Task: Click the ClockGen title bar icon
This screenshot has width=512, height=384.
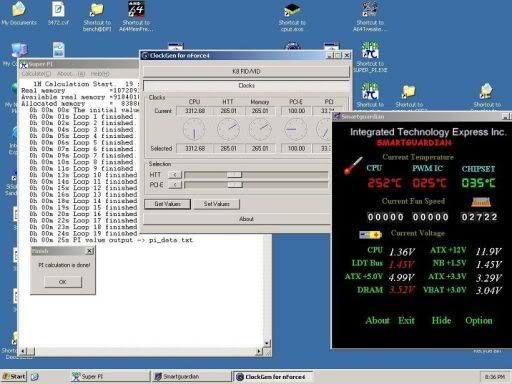Action: [x=145, y=55]
